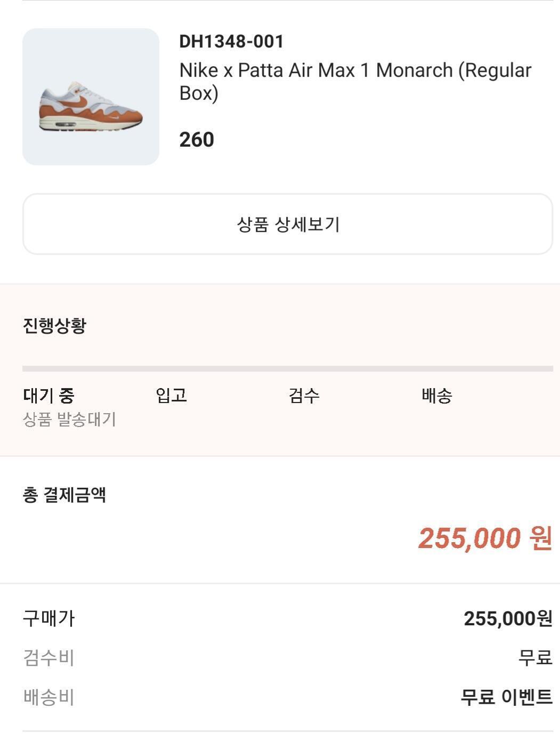This screenshot has width=560, height=741.
Task: Select the 검수 progress step
Action: pos(304,396)
